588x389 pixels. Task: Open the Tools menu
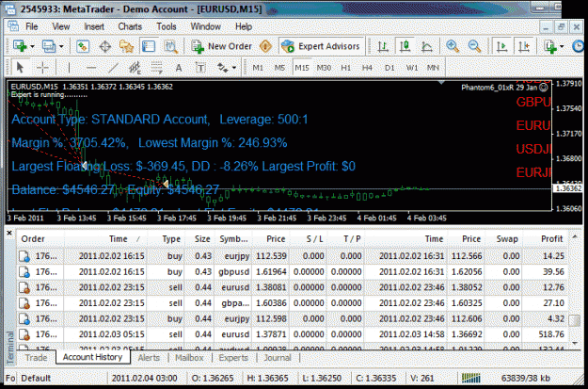167,26
